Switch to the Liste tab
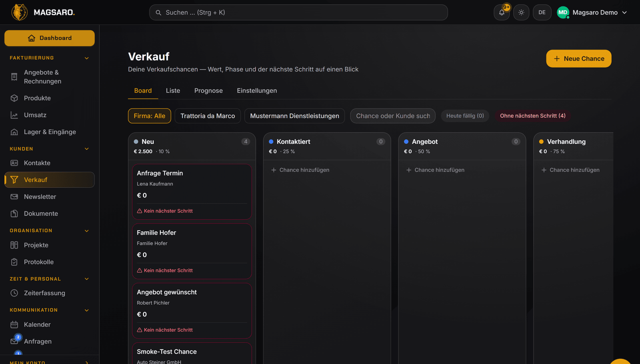This screenshot has height=364, width=640. (173, 91)
